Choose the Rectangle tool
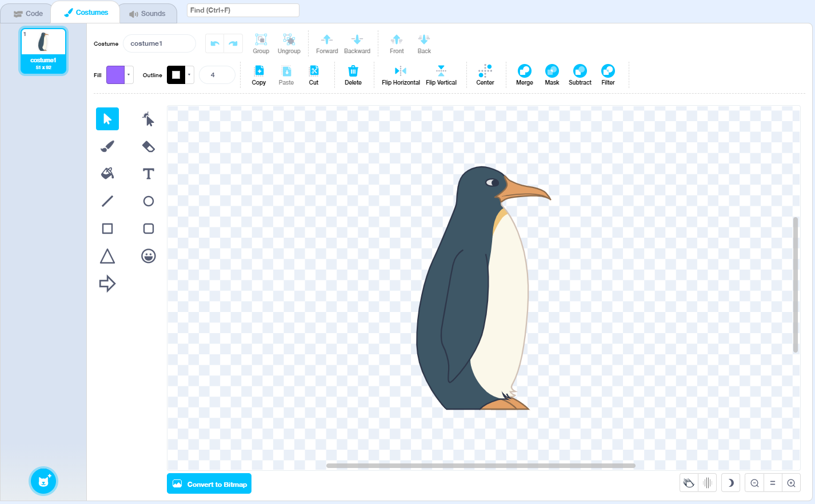The image size is (815, 504). point(107,229)
